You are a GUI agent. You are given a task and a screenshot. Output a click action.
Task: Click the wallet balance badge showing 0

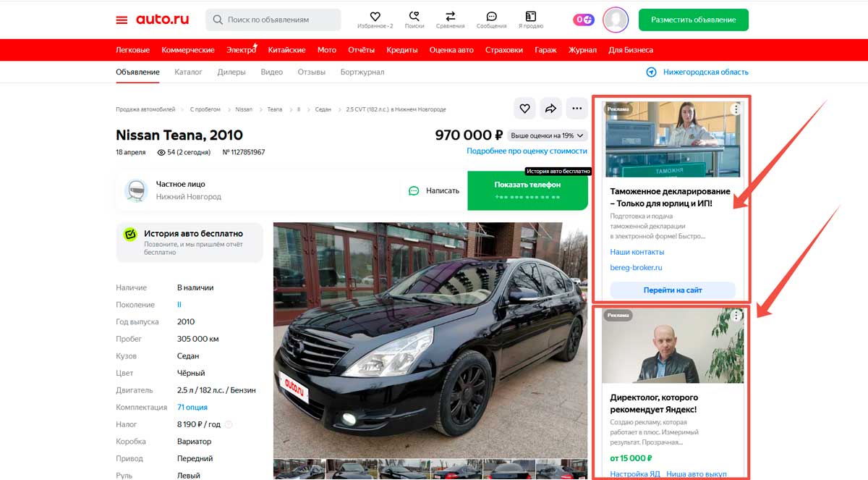(x=584, y=20)
